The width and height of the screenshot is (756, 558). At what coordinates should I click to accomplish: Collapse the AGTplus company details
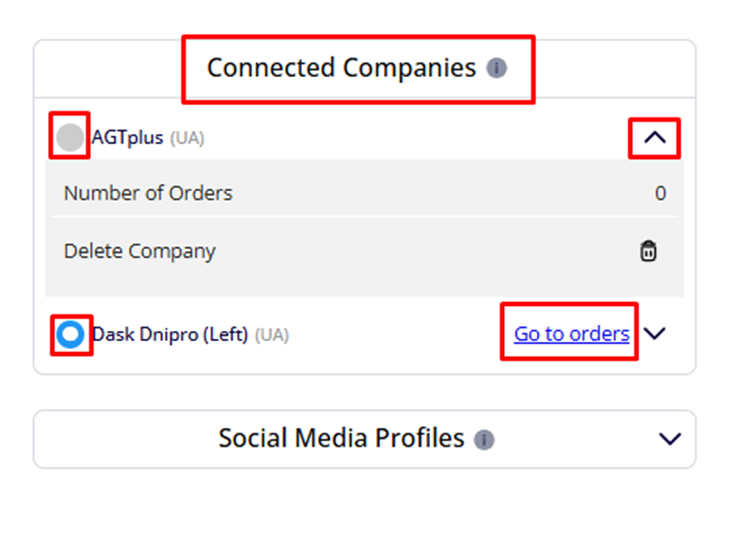tap(655, 138)
